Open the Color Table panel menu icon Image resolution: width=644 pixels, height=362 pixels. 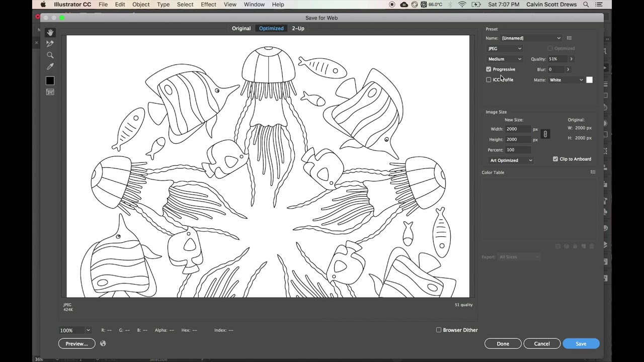click(x=593, y=172)
